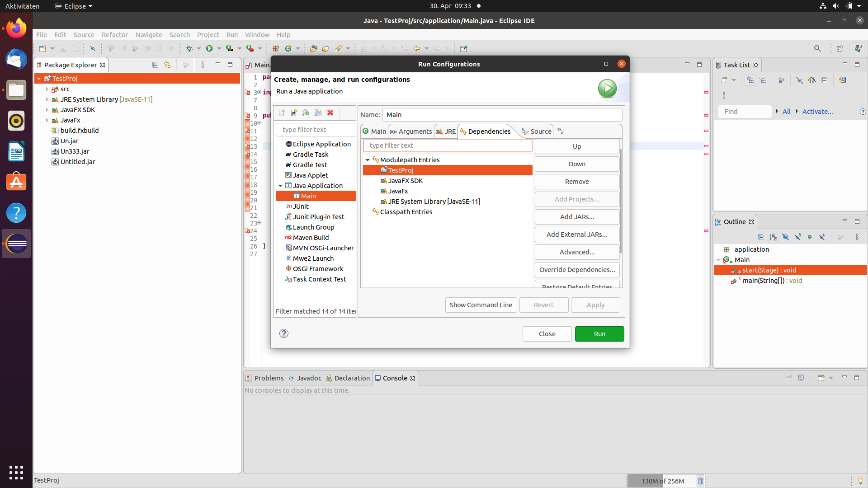Toggle Scheduled view in Task List

click(x=763, y=80)
